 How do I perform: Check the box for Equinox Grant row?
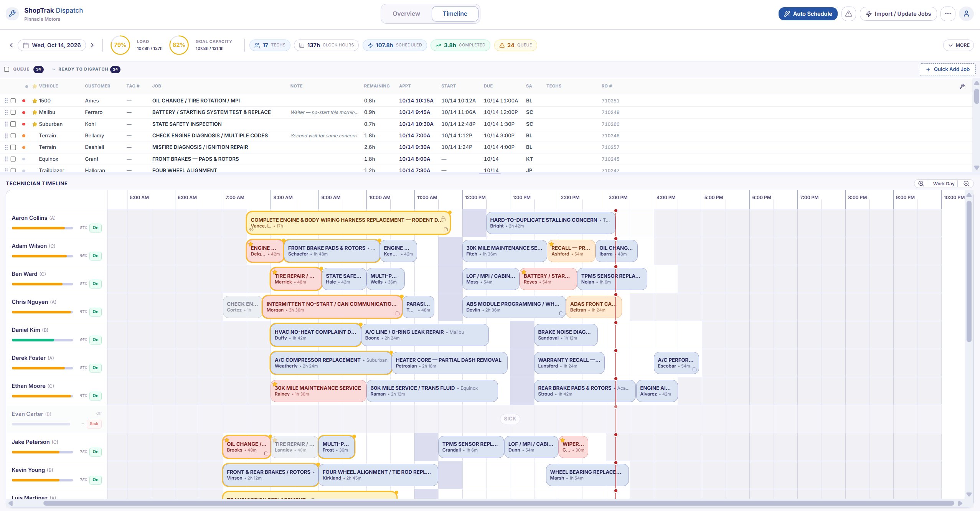[x=13, y=159]
